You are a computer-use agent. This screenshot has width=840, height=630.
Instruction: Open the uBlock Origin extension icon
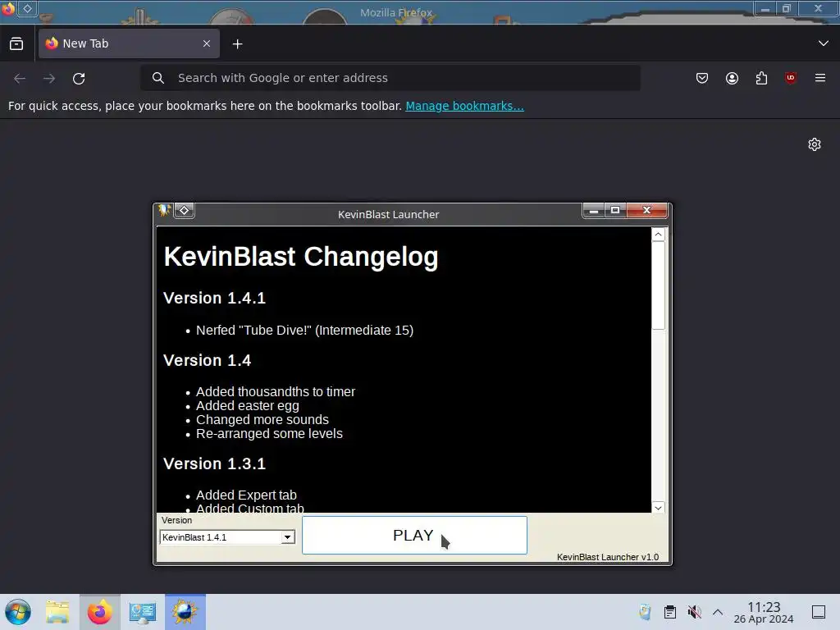point(791,78)
